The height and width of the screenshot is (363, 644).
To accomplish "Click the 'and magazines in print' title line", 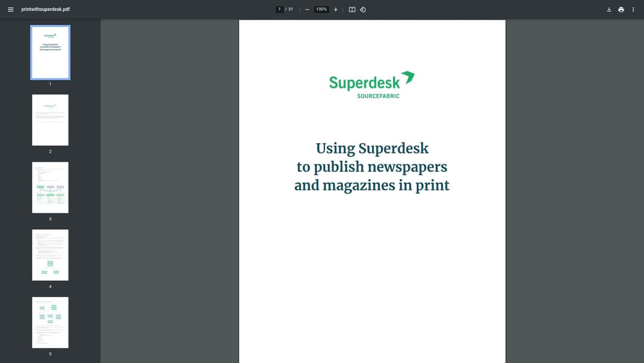I will (372, 186).
